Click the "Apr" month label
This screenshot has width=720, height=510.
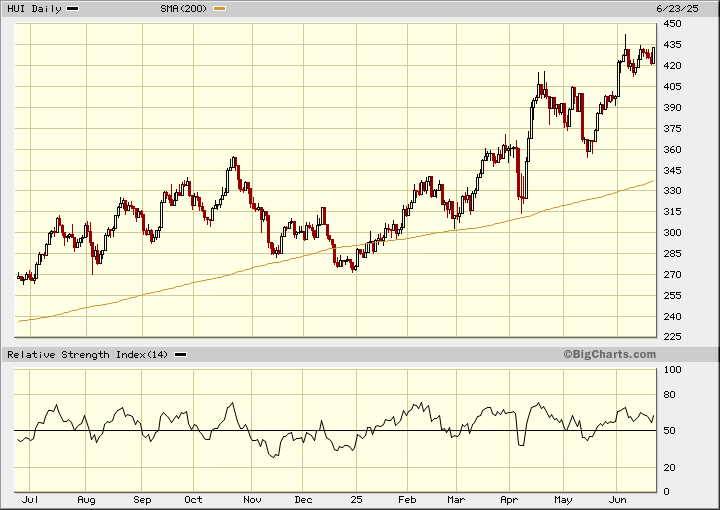click(509, 499)
